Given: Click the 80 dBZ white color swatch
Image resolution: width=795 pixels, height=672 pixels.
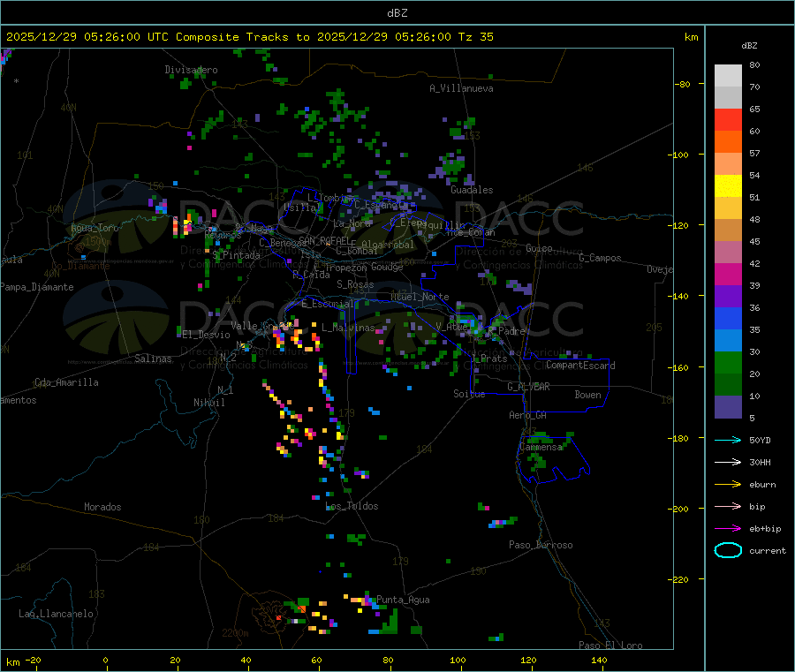Looking at the screenshot, I should (728, 76).
